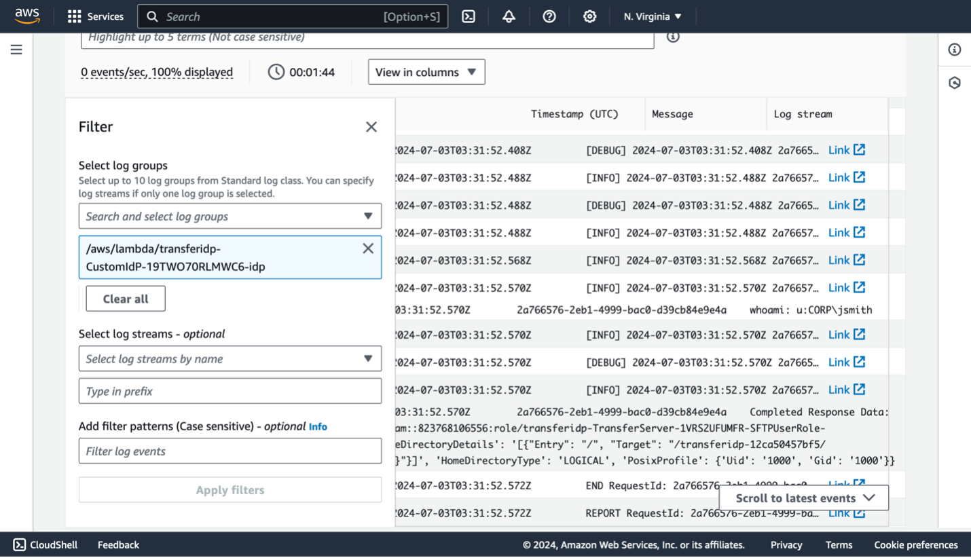
Task: Expand the Scroll to latest events control
Action: click(803, 498)
